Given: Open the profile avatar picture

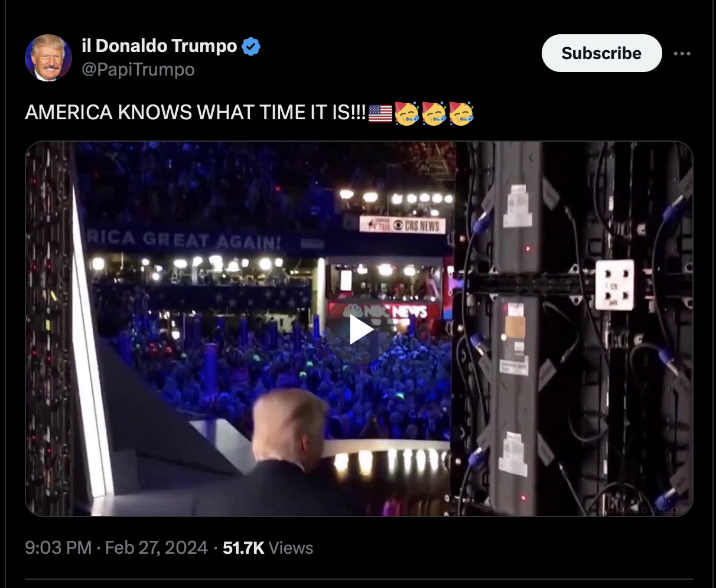Looking at the screenshot, I should [x=48, y=57].
